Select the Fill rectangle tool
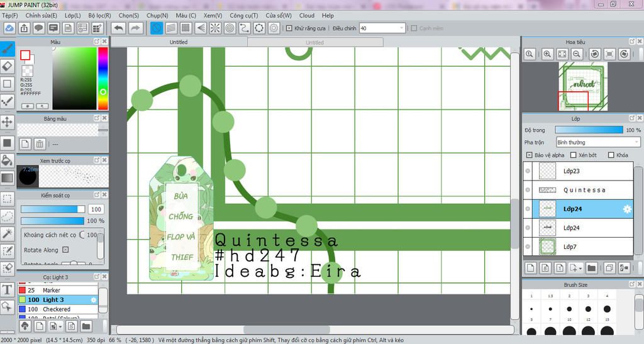This screenshot has height=344, width=644. pyautogui.click(x=7, y=143)
